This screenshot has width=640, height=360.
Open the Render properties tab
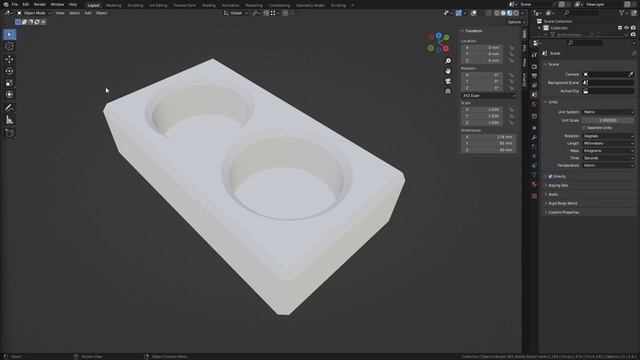(534, 66)
